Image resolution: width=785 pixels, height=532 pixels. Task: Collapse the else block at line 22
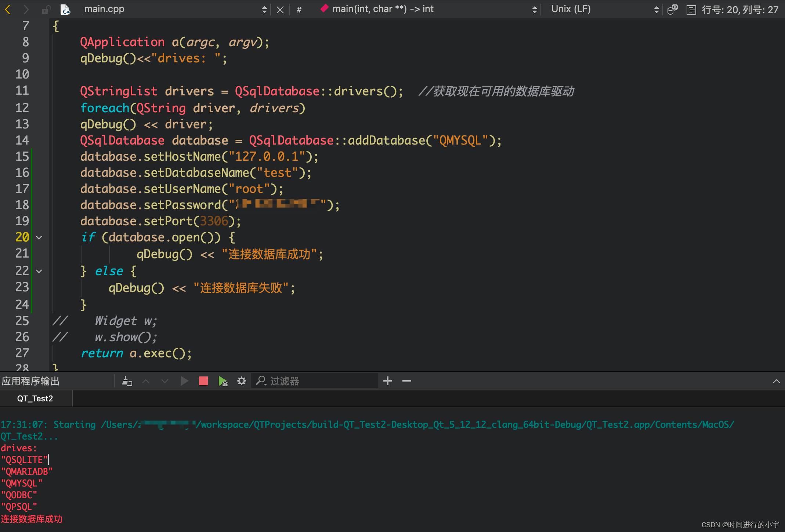[39, 271]
